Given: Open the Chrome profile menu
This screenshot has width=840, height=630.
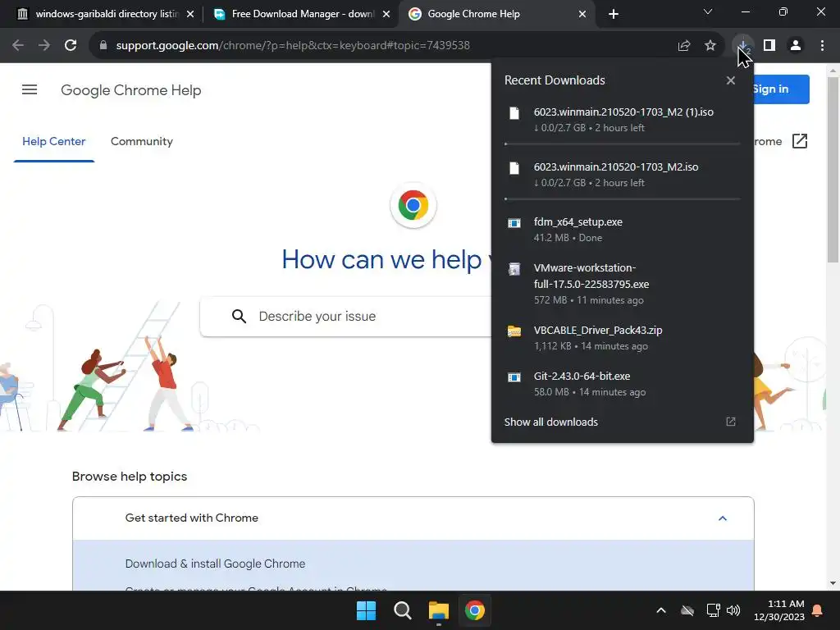Looking at the screenshot, I should click(x=796, y=46).
